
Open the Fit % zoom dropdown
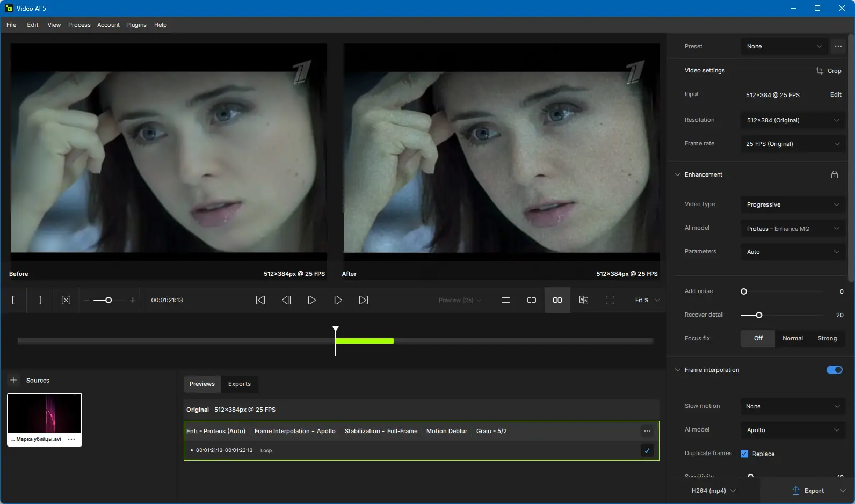647,300
